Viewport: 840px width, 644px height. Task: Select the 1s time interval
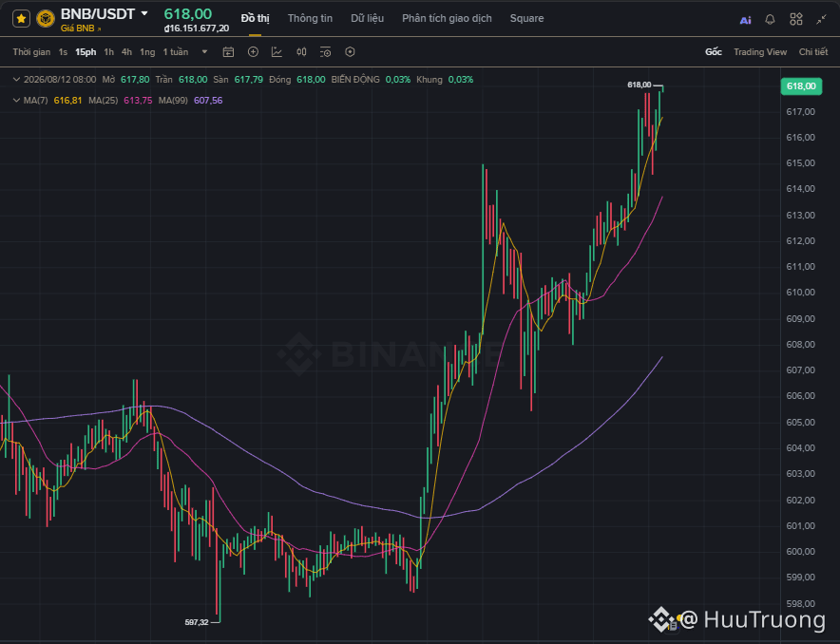click(63, 52)
